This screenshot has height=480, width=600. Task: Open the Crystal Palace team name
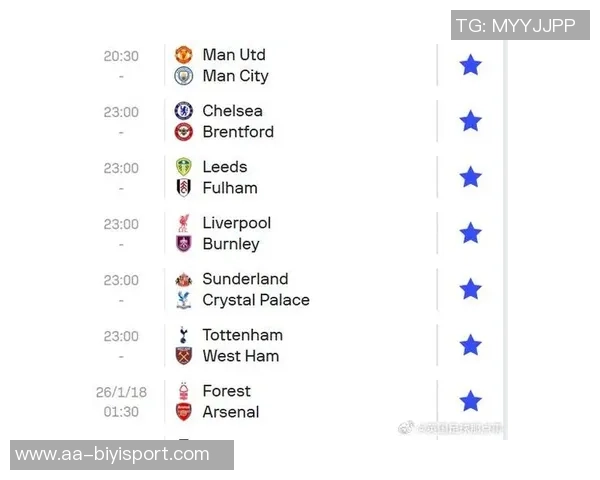tap(256, 300)
